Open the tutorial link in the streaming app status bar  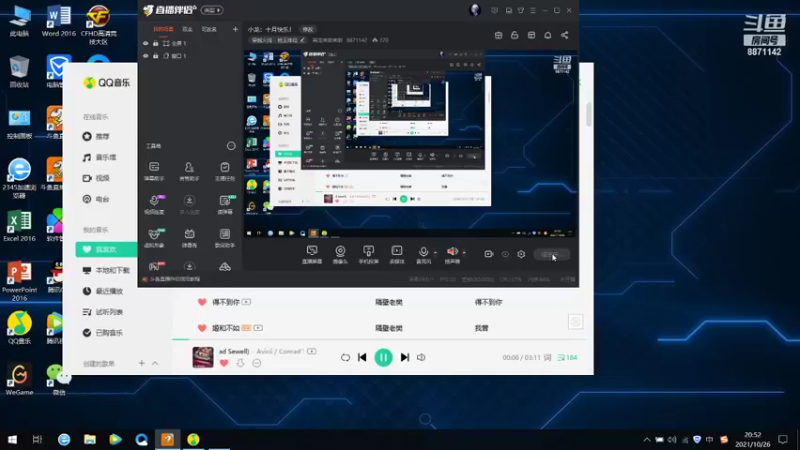pyautogui.click(x=174, y=279)
